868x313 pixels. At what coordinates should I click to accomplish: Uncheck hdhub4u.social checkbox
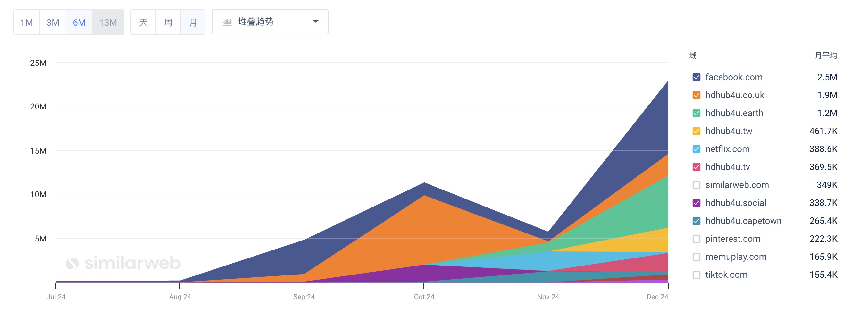(697, 203)
